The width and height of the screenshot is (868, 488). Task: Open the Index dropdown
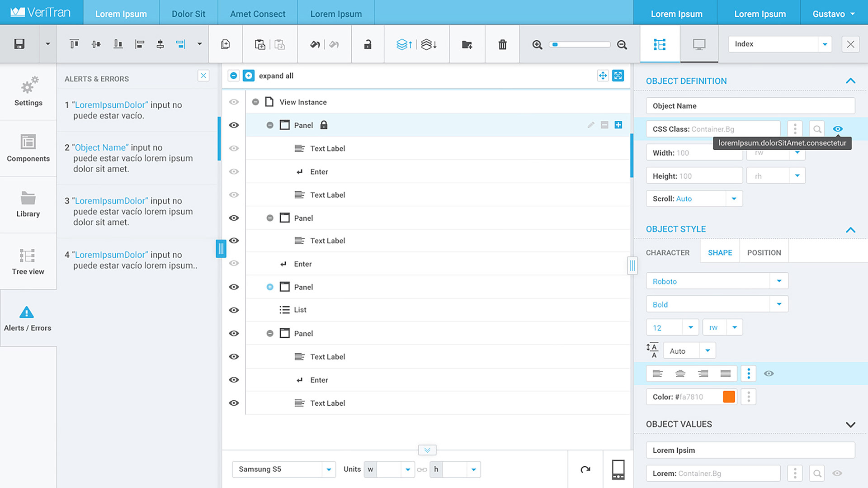point(780,44)
